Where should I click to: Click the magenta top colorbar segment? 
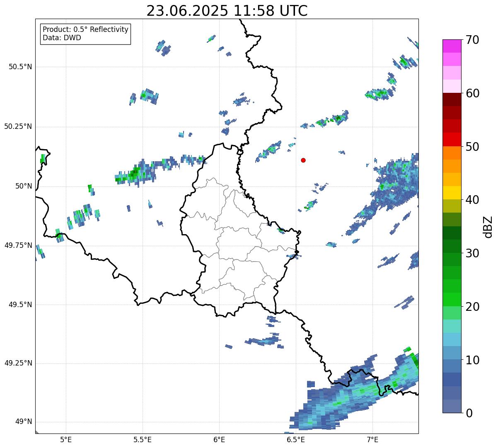pos(452,46)
